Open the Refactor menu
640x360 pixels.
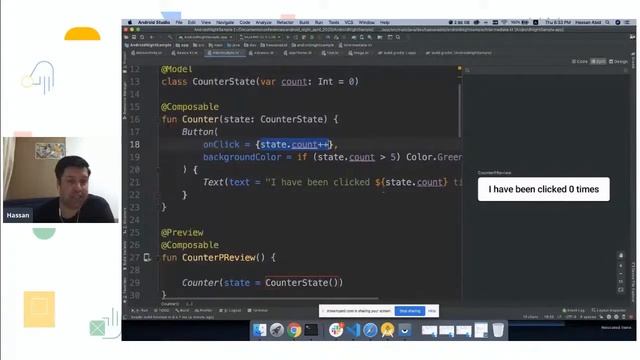pyautogui.click(x=285, y=22)
